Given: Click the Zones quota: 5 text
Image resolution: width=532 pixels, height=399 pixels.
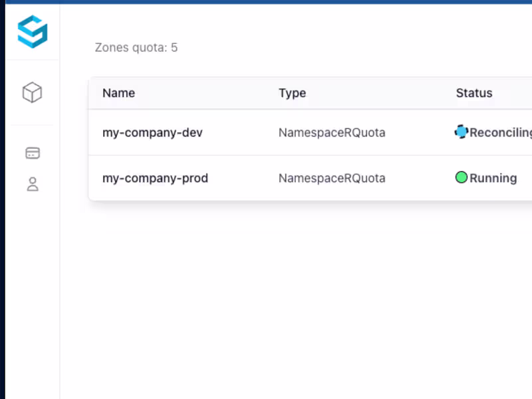Looking at the screenshot, I should [x=136, y=48].
